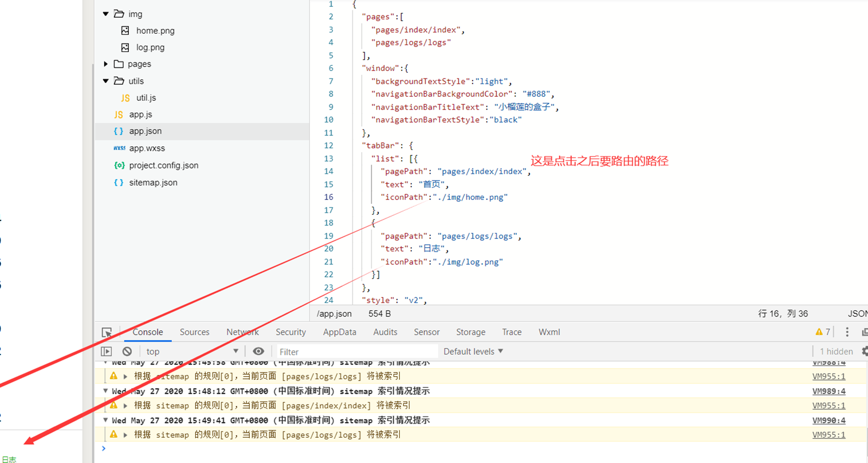The image size is (868, 463).
Task: Collapse the 15:49:41 sitemap log group
Action: click(105, 420)
